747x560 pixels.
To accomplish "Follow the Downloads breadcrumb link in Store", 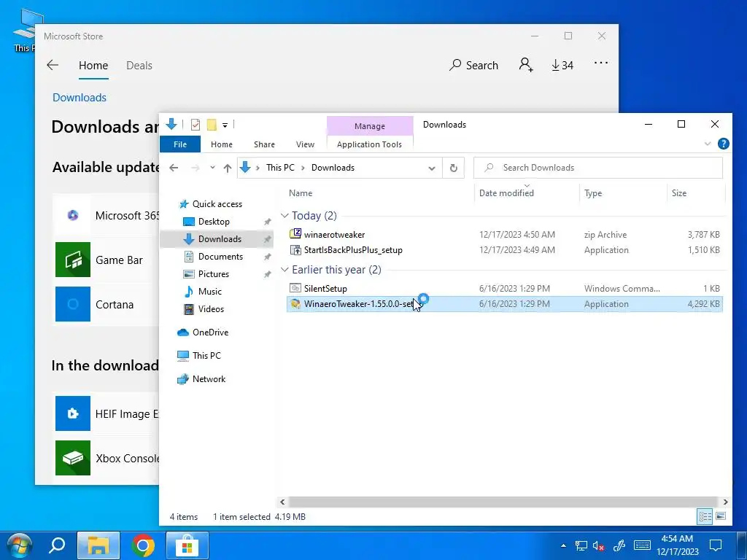I will point(80,98).
